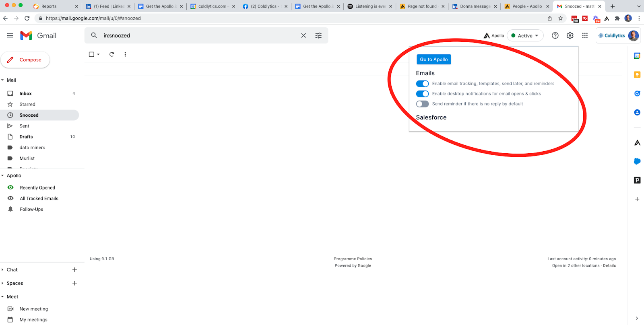Image resolution: width=644 pixels, height=325 pixels.
Task: Collapse the Apollo section in sidebar
Action: pyautogui.click(x=2, y=175)
